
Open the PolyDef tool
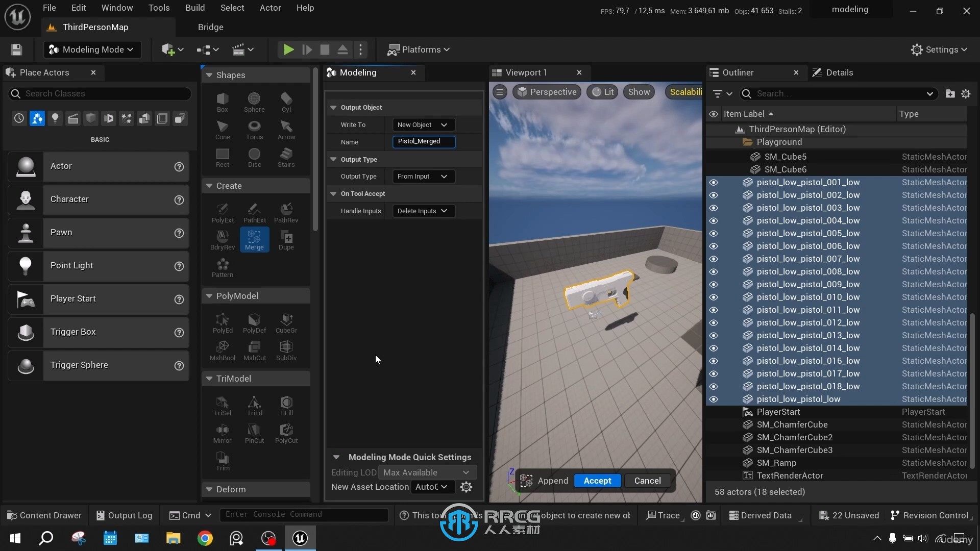[x=254, y=323]
